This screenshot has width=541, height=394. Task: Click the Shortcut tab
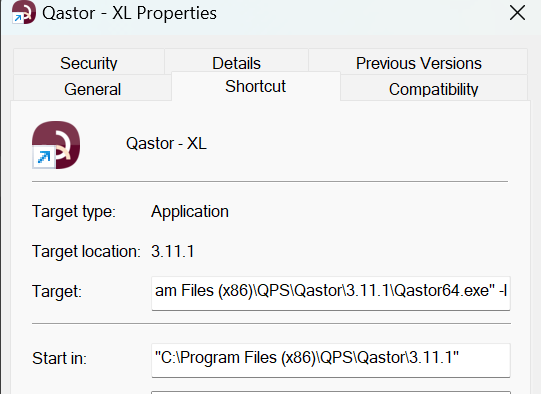[x=256, y=86]
